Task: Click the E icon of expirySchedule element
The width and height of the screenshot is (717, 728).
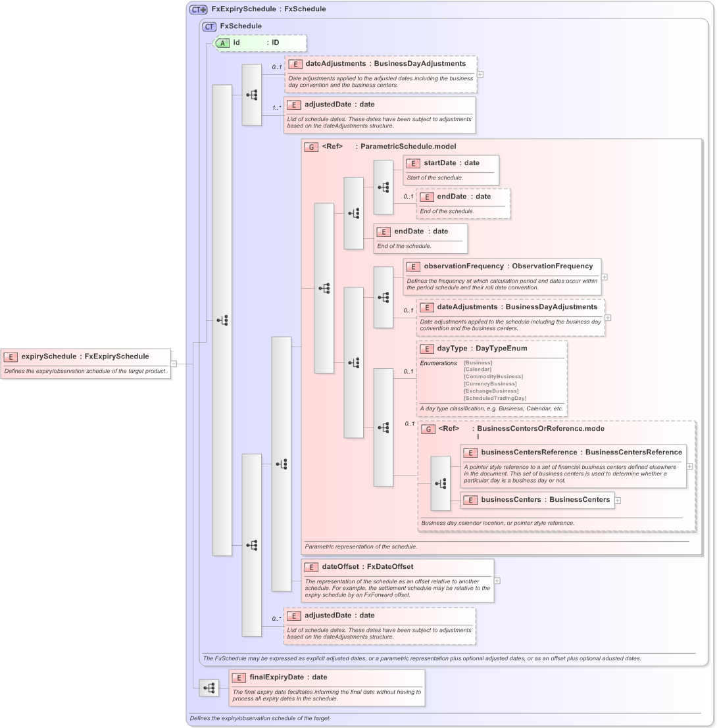Action: pos(11,357)
